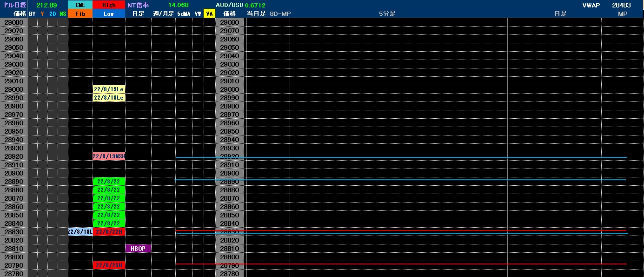Click the 2D column header
The width and height of the screenshot is (644, 277).
[x=53, y=14]
